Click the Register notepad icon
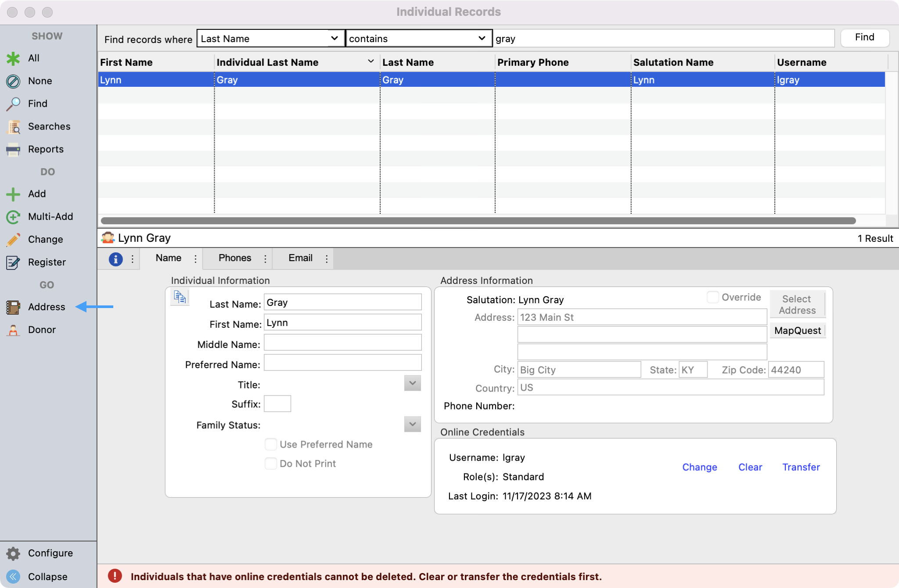Viewport: 899px width, 588px height. (x=13, y=262)
